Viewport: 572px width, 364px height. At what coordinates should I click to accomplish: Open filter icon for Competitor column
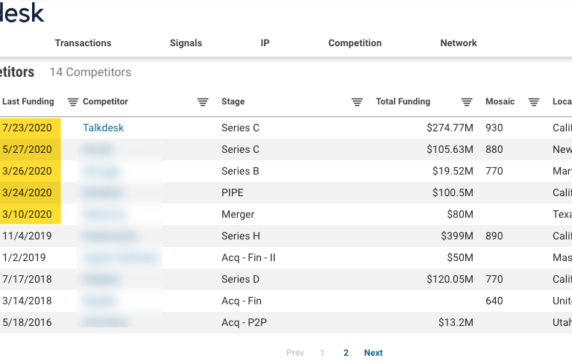[x=203, y=102]
